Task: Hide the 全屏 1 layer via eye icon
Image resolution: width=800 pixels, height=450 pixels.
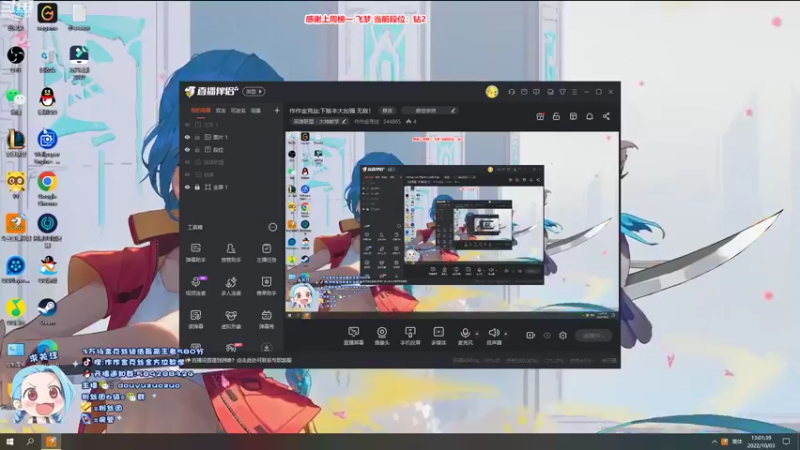Action: coord(187,187)
